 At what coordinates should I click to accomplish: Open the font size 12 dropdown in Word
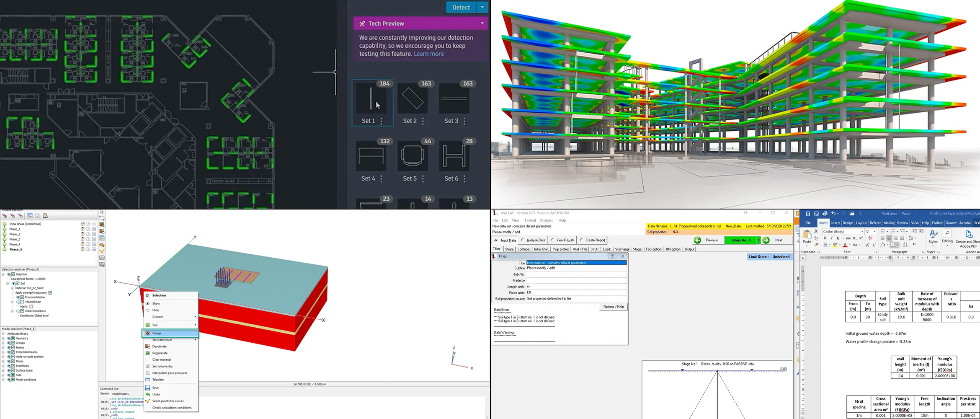874,231
